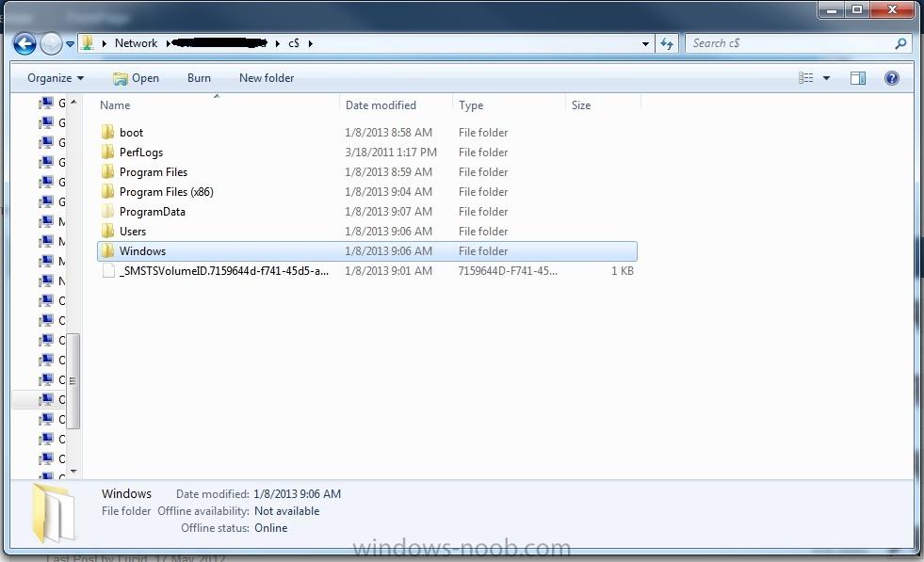Select the PerfLogs folder icon
The image size is (924, 562).
tap(107, 152)
